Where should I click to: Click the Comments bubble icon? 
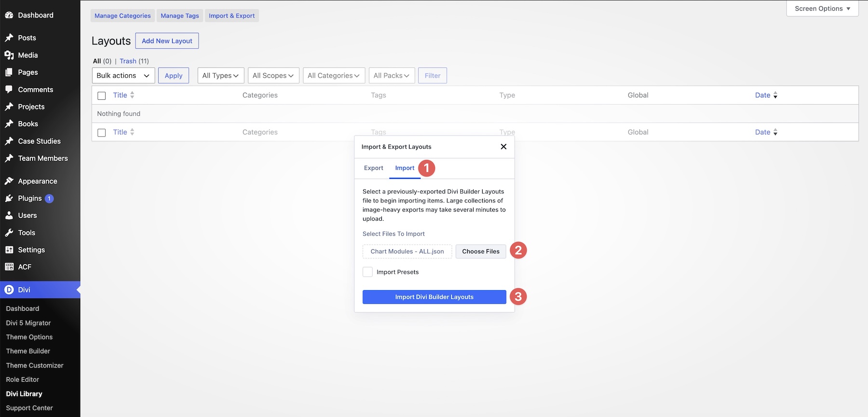click(9, 89)
